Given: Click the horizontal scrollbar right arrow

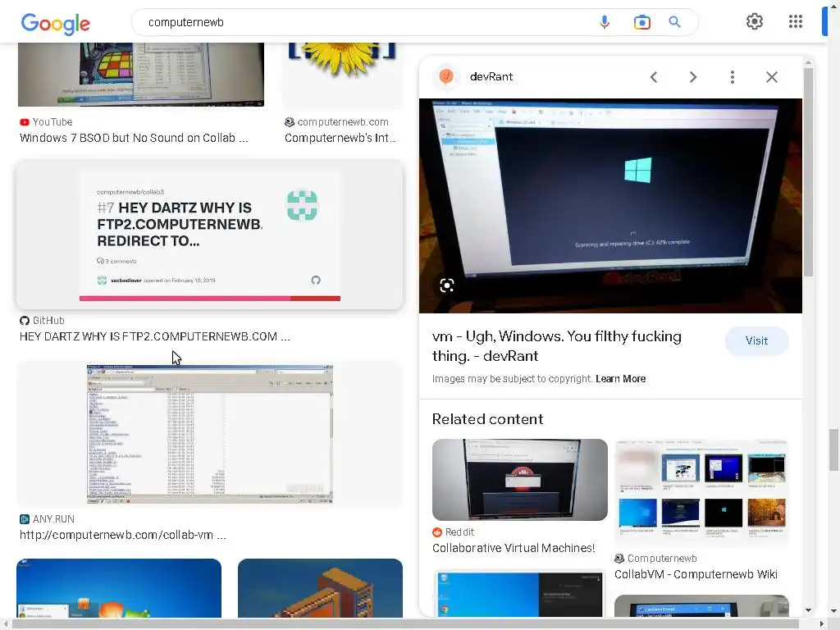Looking at the screenshot, I should coord(823,624).
